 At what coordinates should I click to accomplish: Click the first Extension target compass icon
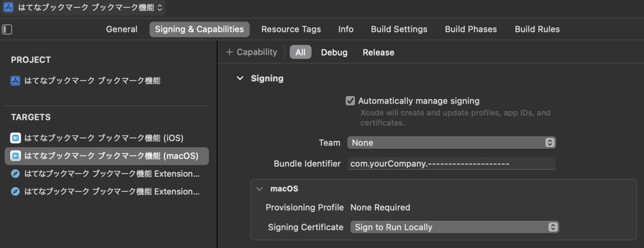pyautogui.click(x=16, y=174)
